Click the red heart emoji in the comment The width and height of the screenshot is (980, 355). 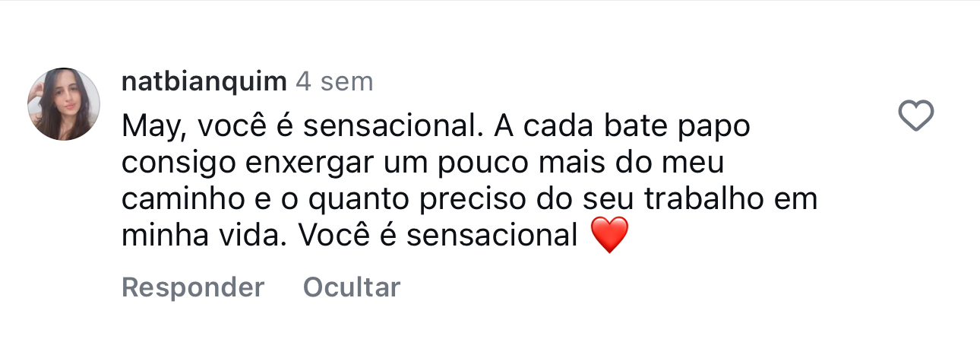click(x=609, y=236)
